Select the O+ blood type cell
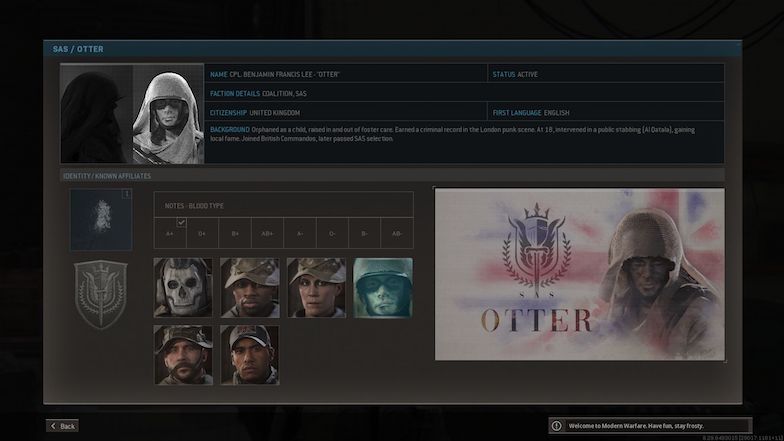 202,233
